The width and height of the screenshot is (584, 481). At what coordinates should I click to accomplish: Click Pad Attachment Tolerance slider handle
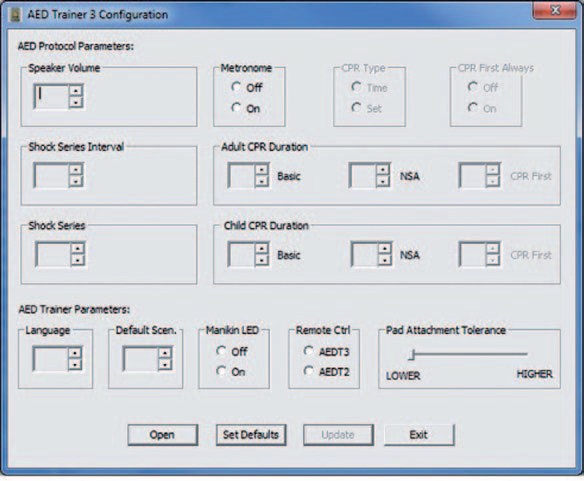411,355
